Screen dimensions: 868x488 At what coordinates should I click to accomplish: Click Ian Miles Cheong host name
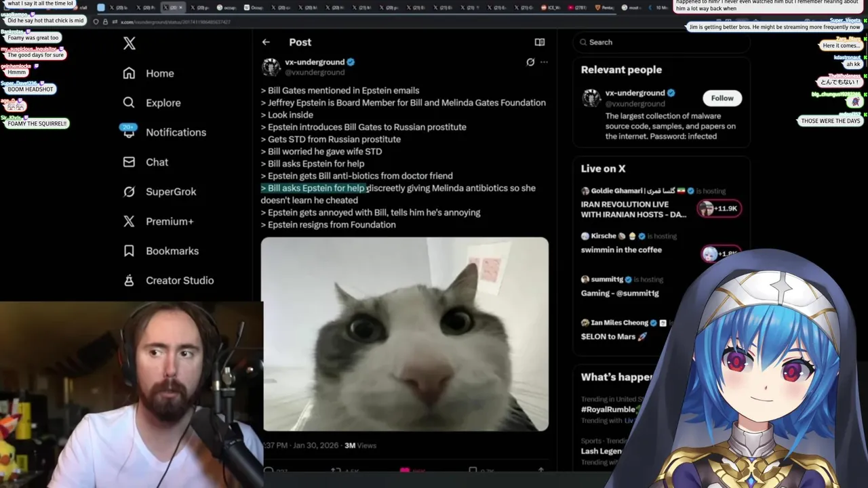(619, 323)
